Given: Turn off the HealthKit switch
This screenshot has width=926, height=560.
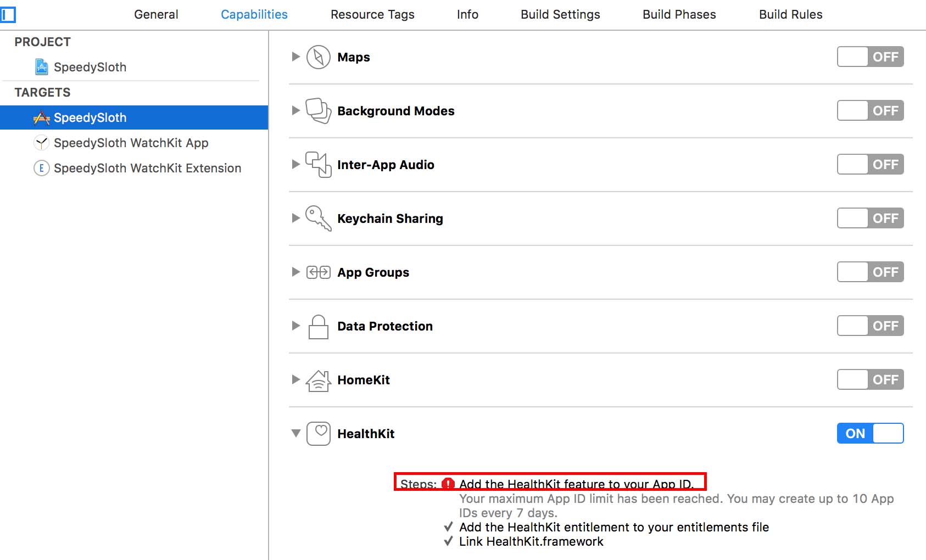Looking at the screenshot, I should point(870,433).
